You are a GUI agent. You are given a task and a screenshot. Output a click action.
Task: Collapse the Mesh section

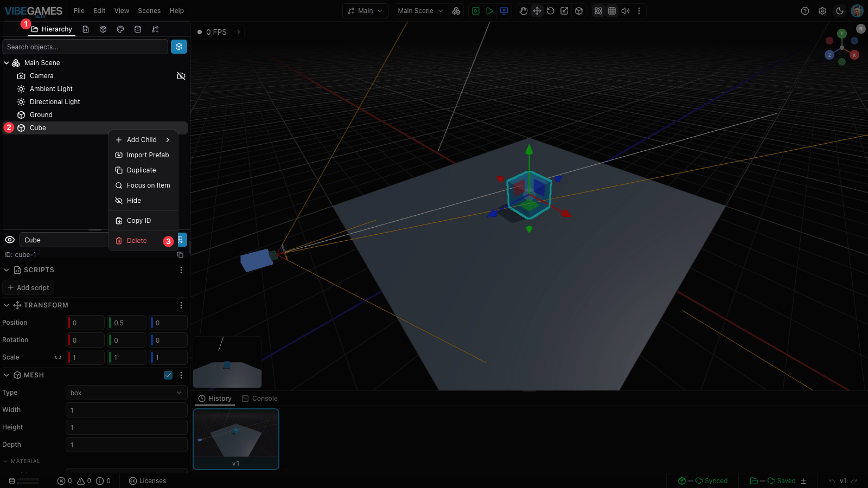[7, 375]
